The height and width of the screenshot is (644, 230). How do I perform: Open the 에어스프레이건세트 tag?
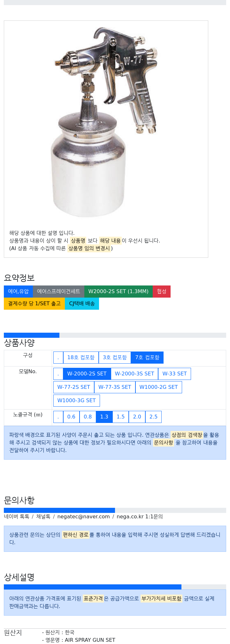[x=58, y=291]
